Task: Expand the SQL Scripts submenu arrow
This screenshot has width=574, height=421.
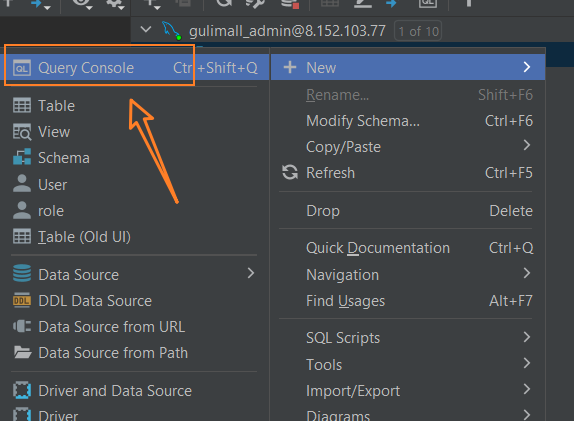Action: [x=527, y=337]
